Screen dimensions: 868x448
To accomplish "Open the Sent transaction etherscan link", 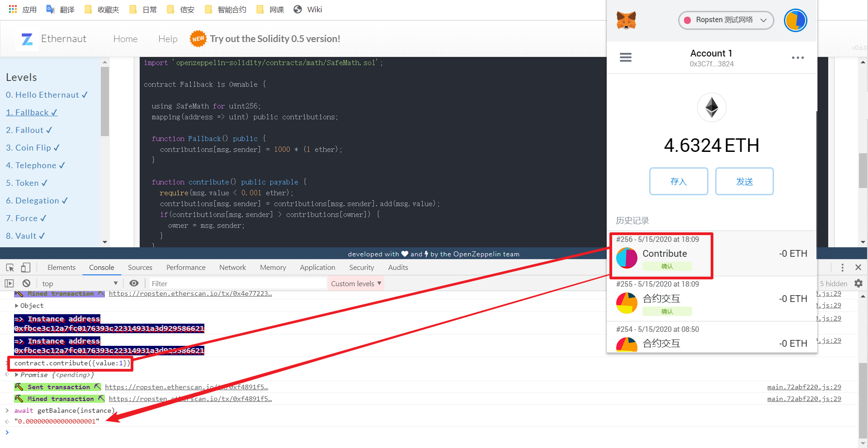I will point(186,387).
